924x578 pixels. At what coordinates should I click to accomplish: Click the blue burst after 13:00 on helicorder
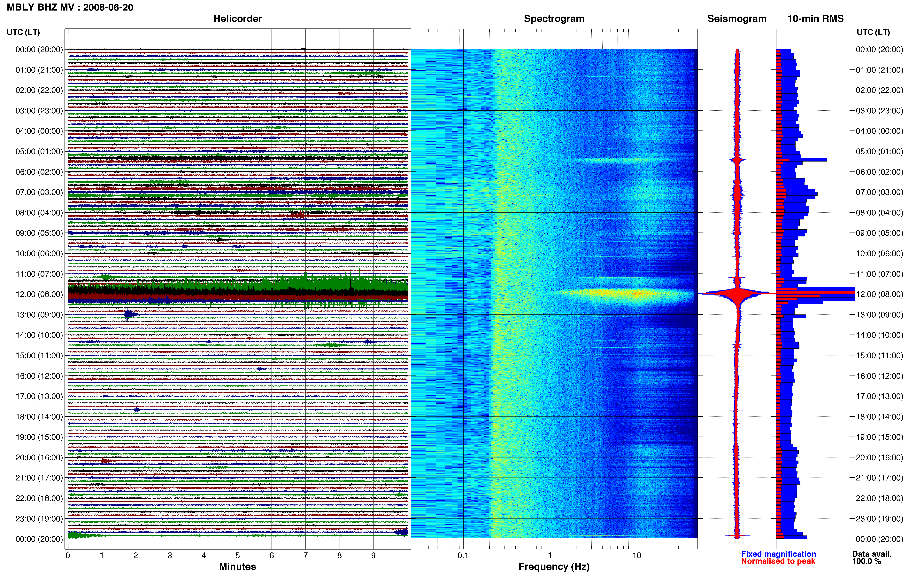point(130,314)
